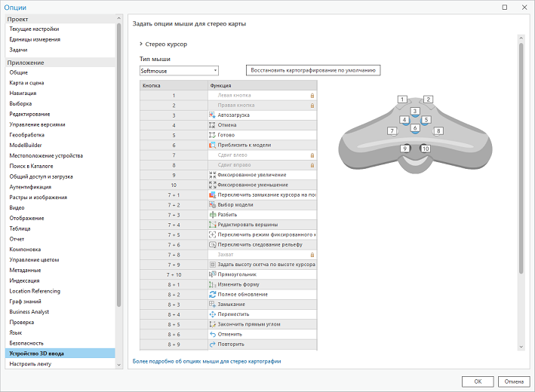Click the Выбор модели icon

point(212,205)
